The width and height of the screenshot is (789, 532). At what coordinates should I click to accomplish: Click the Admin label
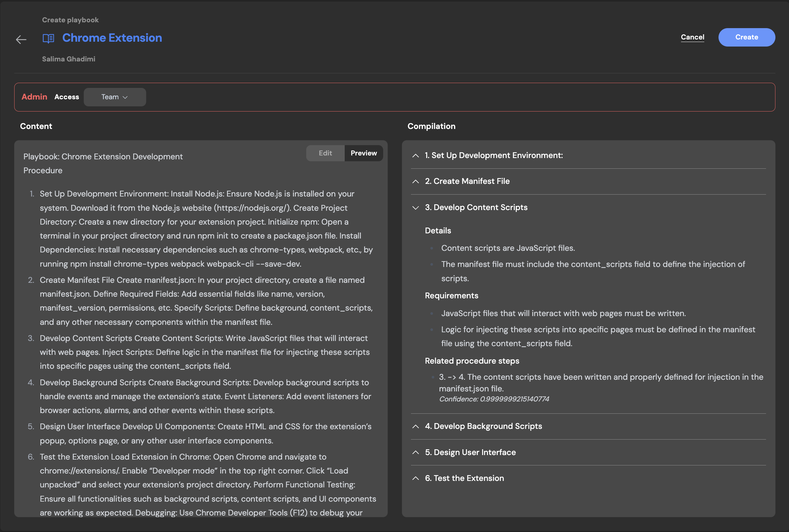pyautogui.click(x=34, y=97)
